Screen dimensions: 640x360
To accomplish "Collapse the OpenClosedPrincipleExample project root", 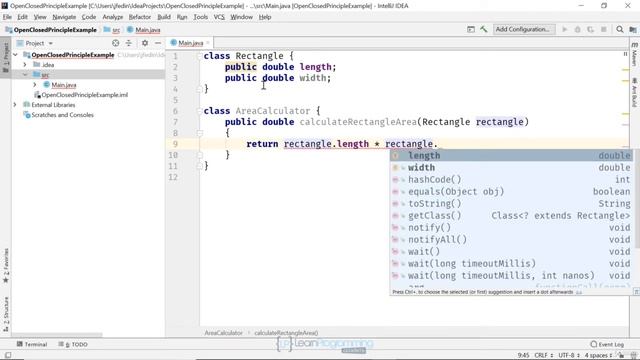I will 15,55.
